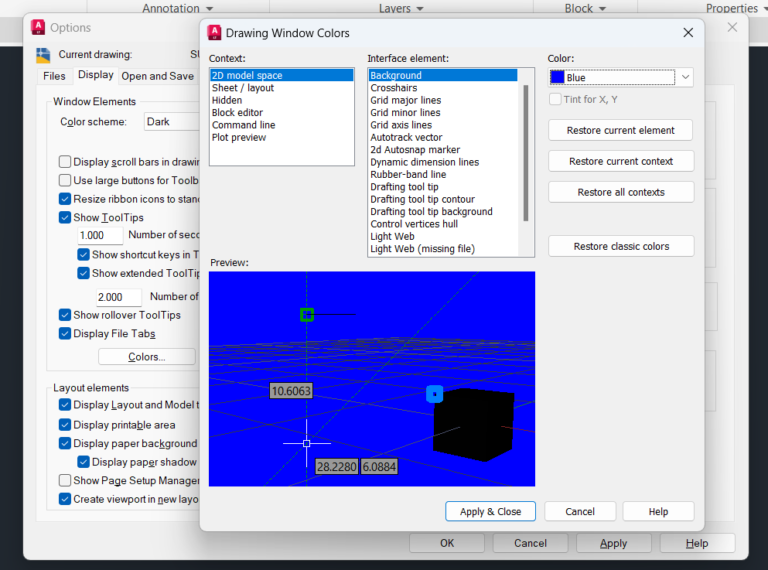Select Light Web (missing file) element

tap(443, 249)
